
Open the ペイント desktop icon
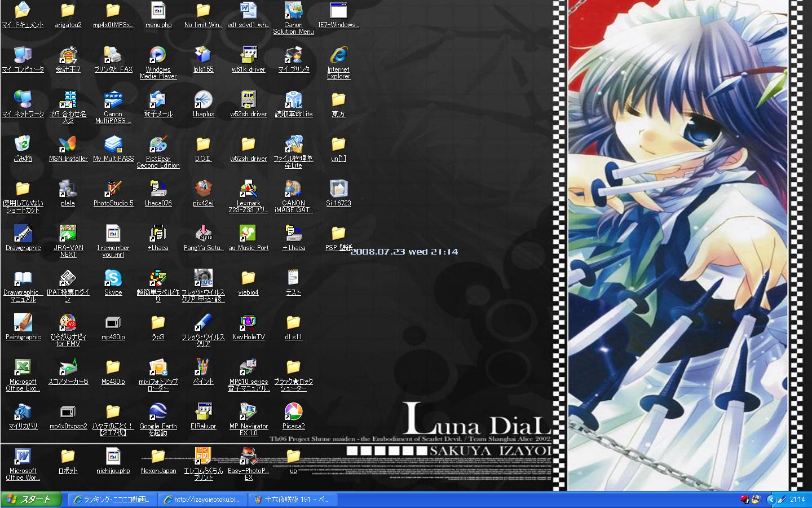[x=203, y=367]
